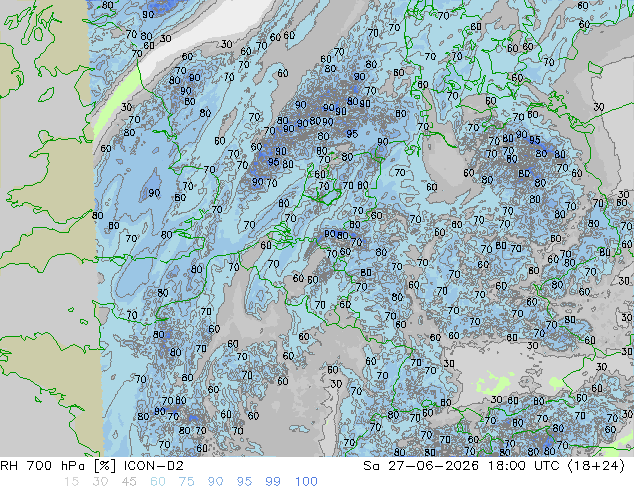Select legend value 45 in color scale
The image size is (634, 490).
coord(129,482)
